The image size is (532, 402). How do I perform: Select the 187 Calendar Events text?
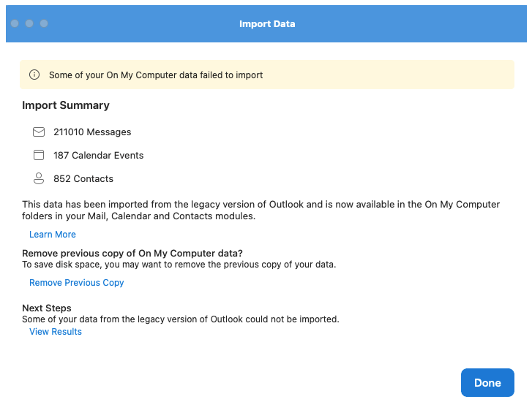[x=98, y=155]
